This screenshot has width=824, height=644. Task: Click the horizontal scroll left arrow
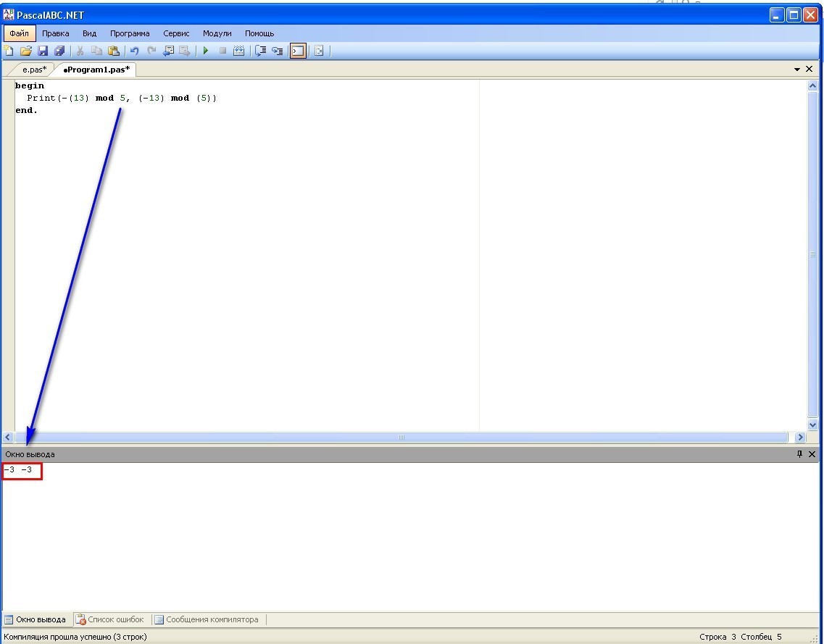(x=7, y=437)
